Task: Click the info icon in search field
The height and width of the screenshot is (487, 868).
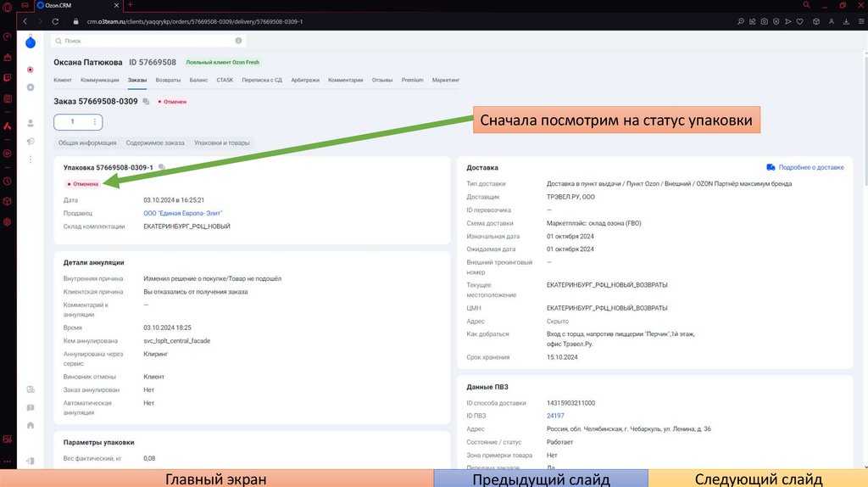Action: [238, 41]
